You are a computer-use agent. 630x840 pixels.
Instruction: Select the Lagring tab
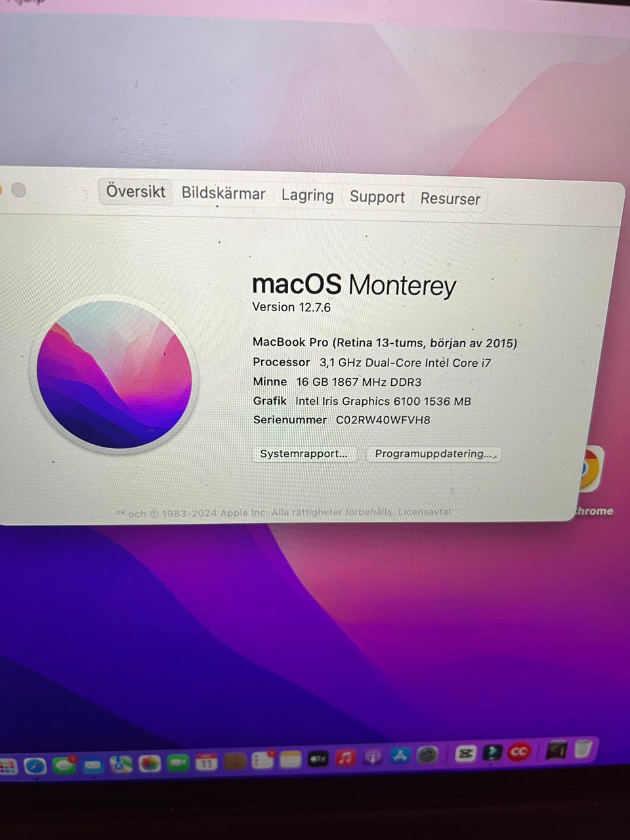pyautogui.click(x=307, y=196)
